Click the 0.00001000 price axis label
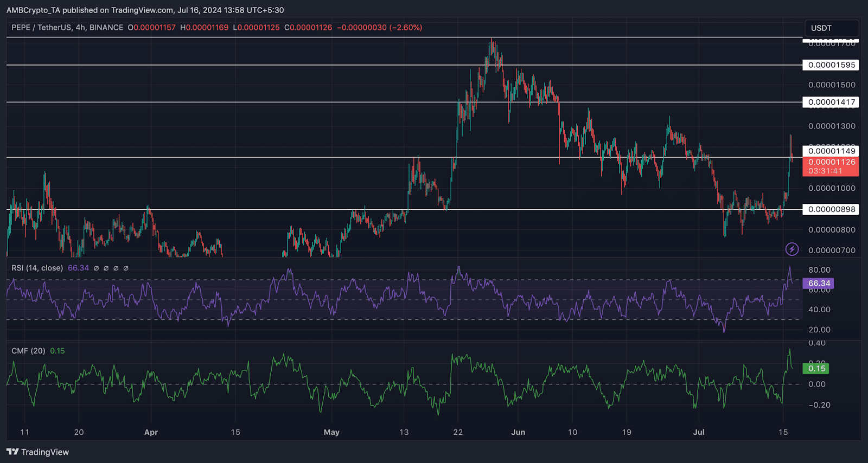868x463 pixels. 832,188
